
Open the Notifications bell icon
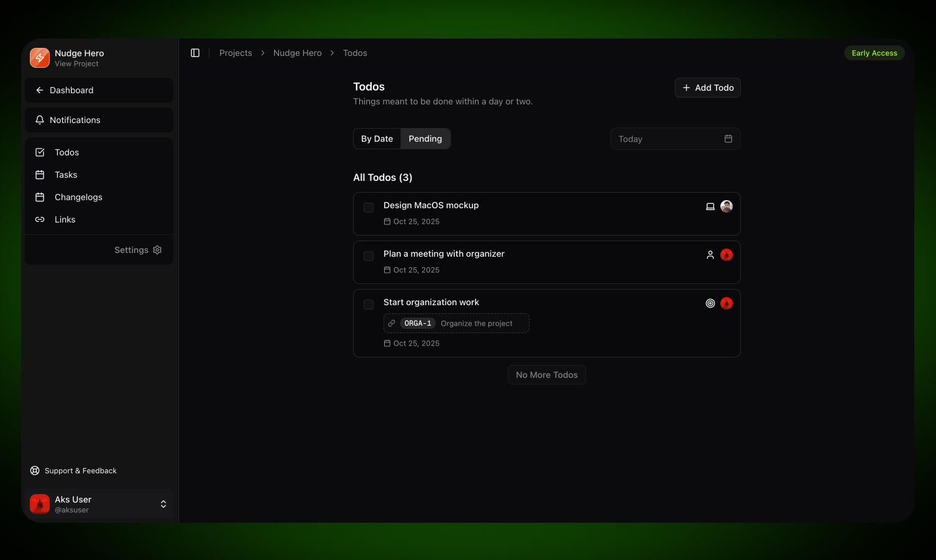coord(40,120)
